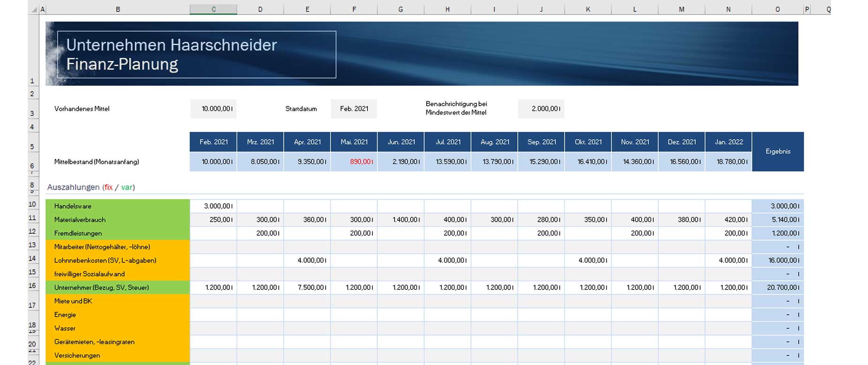Viewport: 868px width, 365px height.
Task: Select column O header
Action: (777, 9)
